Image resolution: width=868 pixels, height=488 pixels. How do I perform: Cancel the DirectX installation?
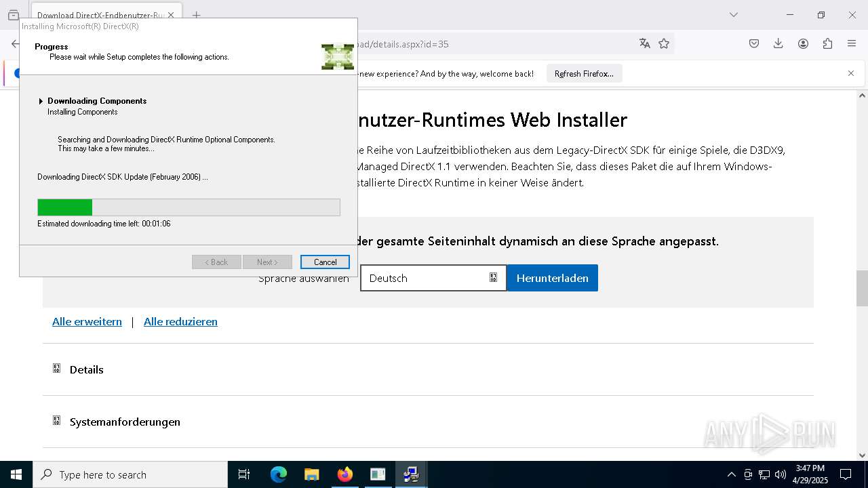tap(325, 262)
